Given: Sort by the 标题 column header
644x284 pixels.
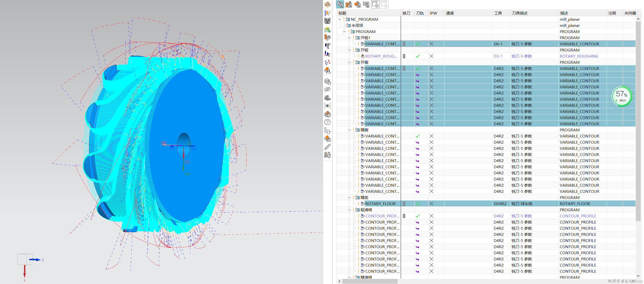Looking at the screenshot, I should coord(369,13).
